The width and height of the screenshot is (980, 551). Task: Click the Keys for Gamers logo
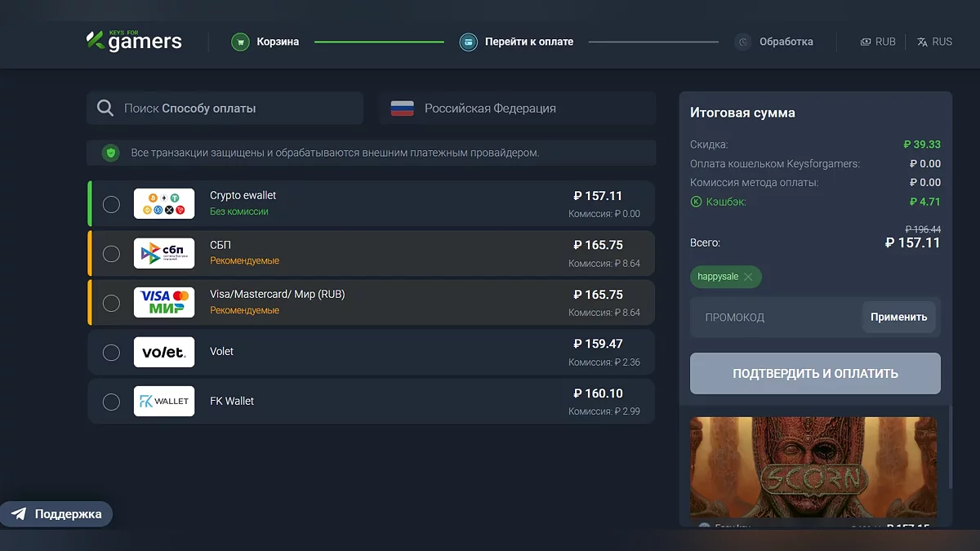(x=134, y=41)
